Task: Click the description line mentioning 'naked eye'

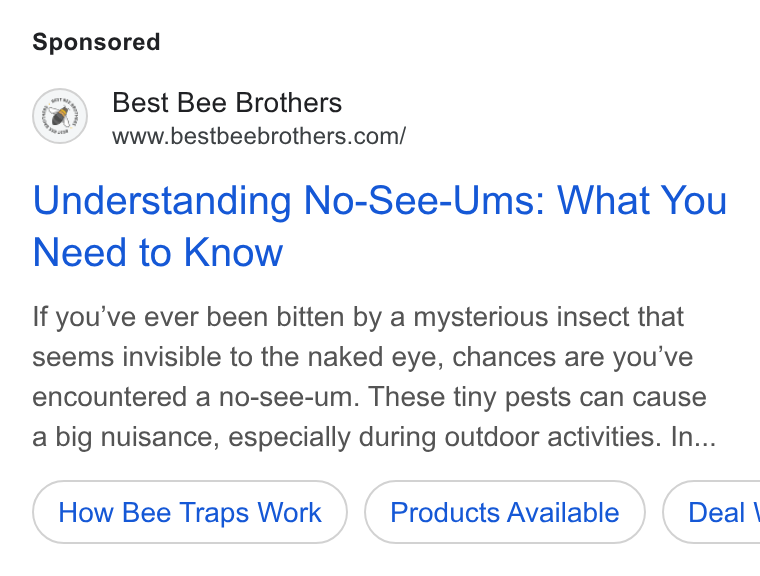Action: click(x=363, y=357)
